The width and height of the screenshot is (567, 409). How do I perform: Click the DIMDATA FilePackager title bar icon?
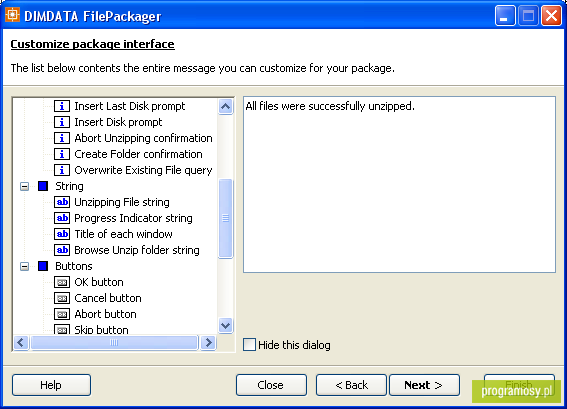click(12, 15)
